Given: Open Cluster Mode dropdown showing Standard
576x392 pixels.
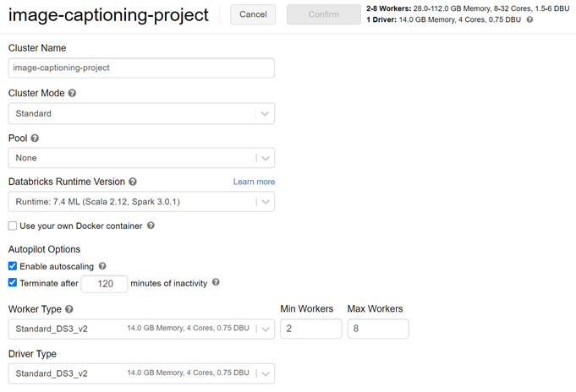Looking at the screenshot, I should (x=141, y=114).
